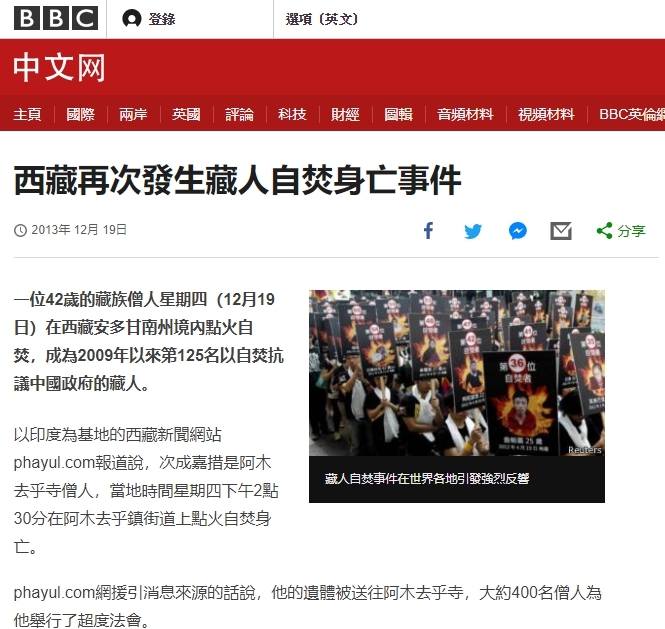Share article on Twitter
This screenshot has height=629, width=665.
[x=473, y=231]
